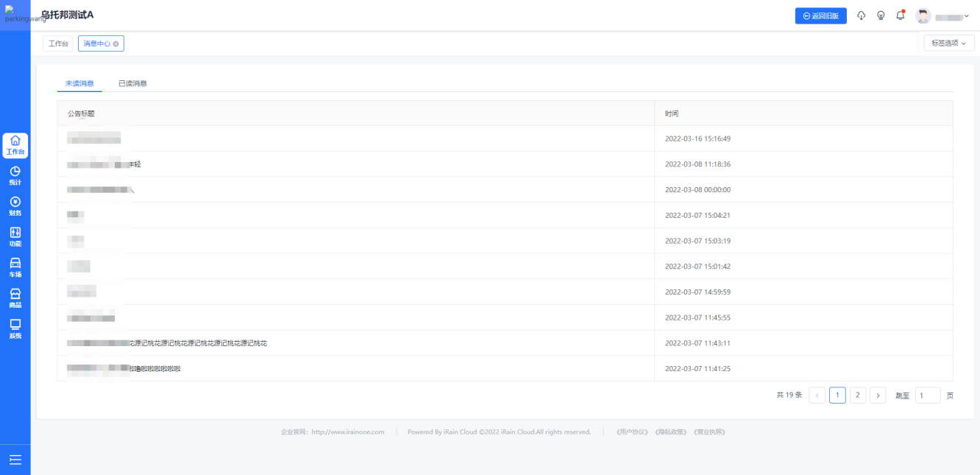Open the 《隐私政策》 link in footer
The image size is (980, 475).
pyautogui.click(x=672, y=432)
